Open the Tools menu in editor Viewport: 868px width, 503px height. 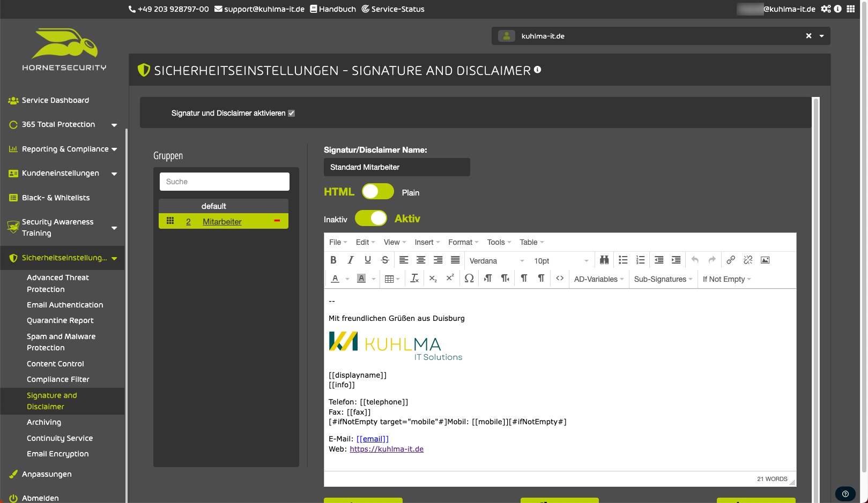pyautogui.click(x=499, y=242)
